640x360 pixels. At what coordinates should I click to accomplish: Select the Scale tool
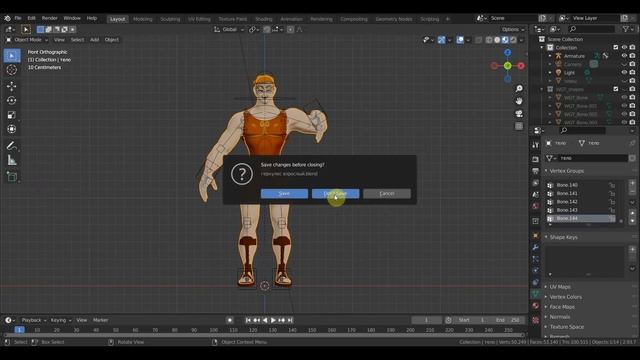click(12, 115)
